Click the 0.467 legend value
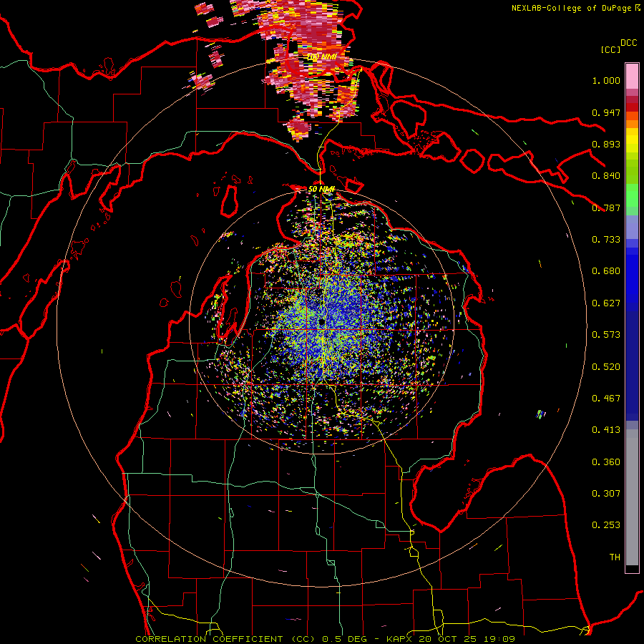644x644 pixels. pos(606,399)
